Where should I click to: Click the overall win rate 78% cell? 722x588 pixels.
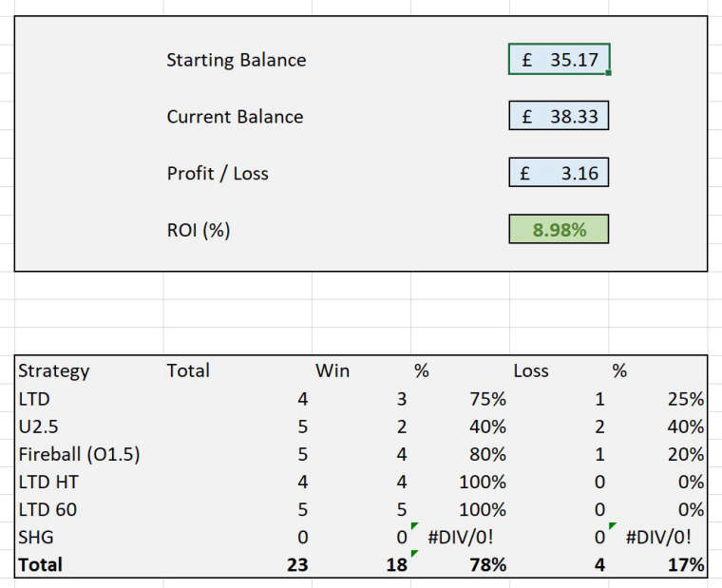coord(487,564)
